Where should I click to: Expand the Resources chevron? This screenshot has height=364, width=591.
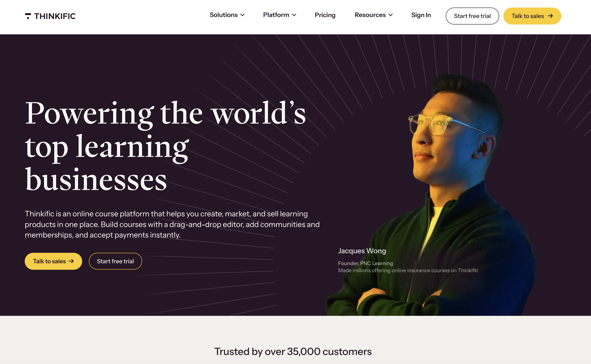[391, 15]
